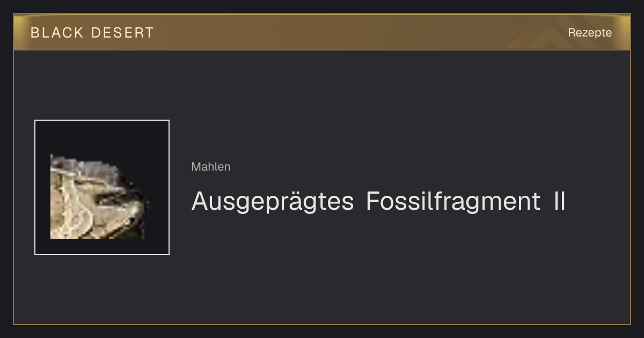
Task: Click the word DESERT in the header
Action: pos(122,33)
